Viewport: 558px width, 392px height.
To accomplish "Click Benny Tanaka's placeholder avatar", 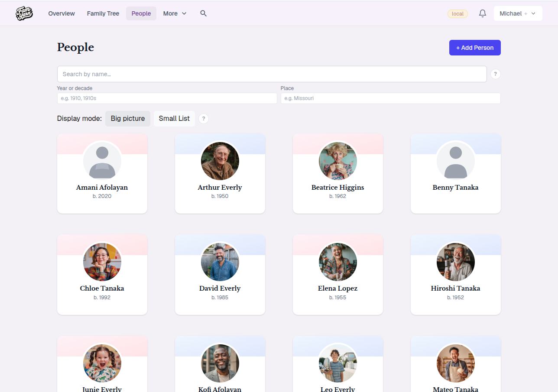I will coord(456,160).
